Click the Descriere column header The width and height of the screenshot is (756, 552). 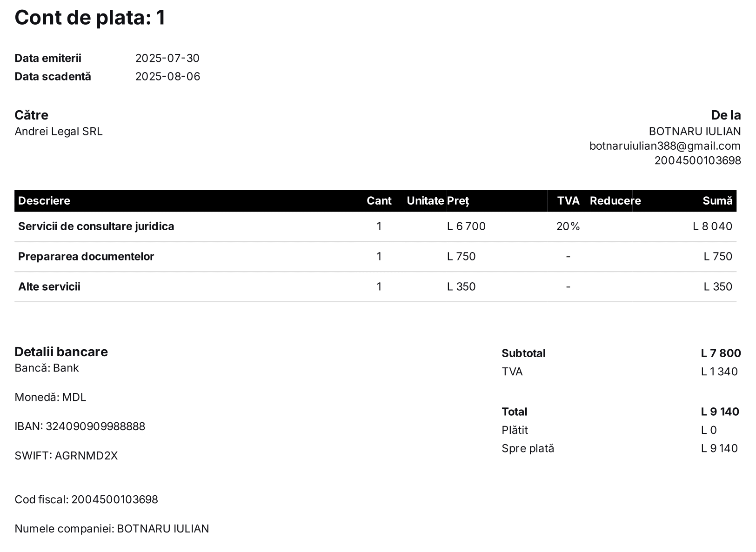point(44,201)
